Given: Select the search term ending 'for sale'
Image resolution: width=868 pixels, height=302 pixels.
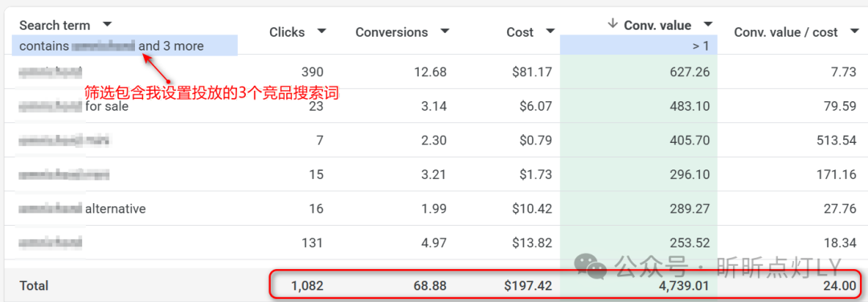Looking at the screenshot, I should 74,106.
